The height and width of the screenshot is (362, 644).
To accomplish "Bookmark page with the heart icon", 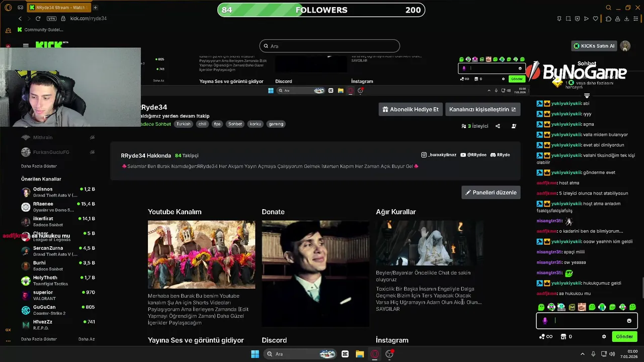I will tap(596, 19).
